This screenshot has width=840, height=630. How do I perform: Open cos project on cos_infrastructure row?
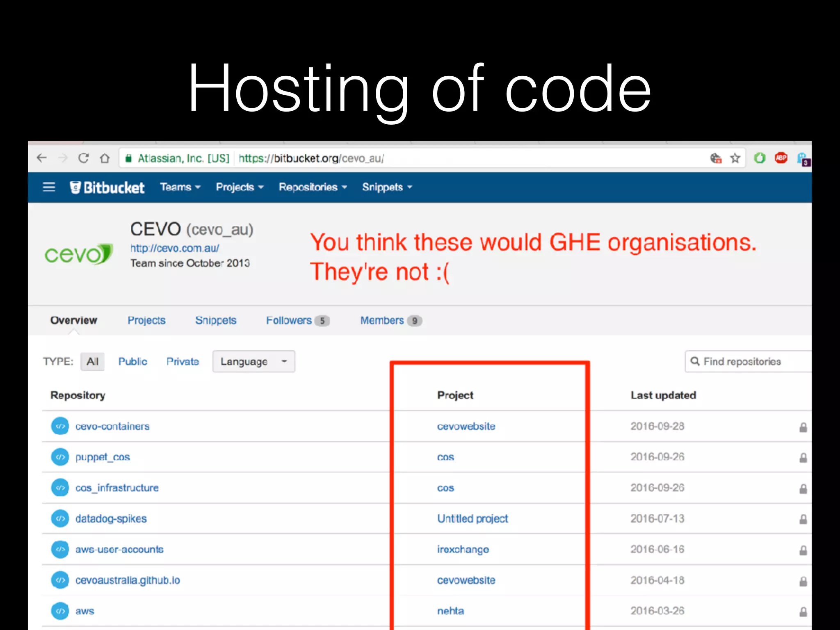[x=445, y=488]
